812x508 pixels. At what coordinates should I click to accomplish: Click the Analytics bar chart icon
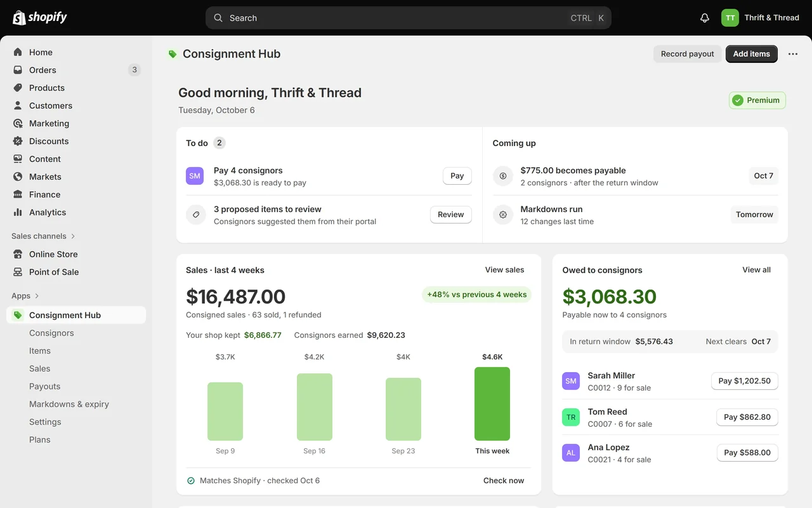(18, 212)
